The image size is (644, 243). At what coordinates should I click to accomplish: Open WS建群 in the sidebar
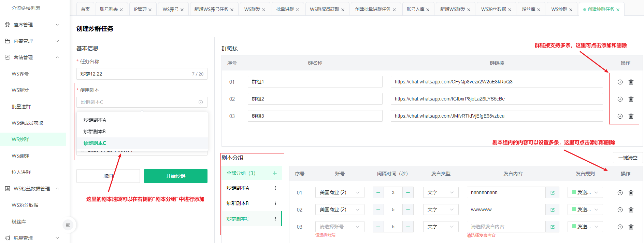[x=20, y=156]
